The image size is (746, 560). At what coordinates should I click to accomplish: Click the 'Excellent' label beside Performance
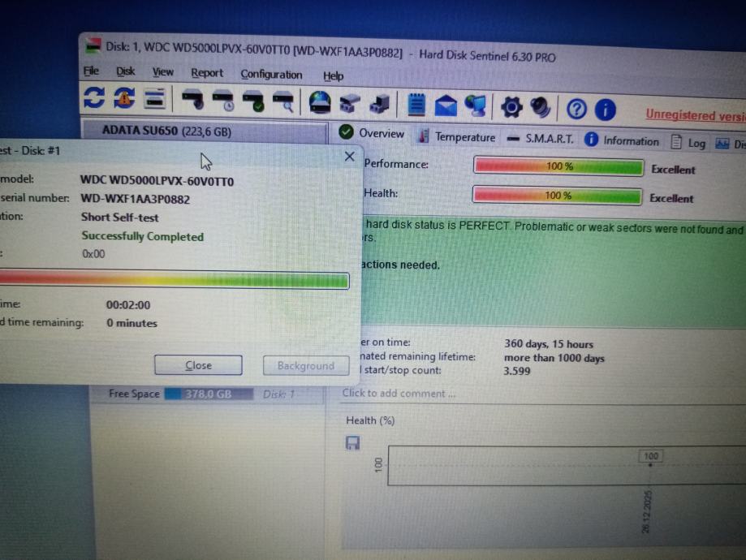pos(673,170)
